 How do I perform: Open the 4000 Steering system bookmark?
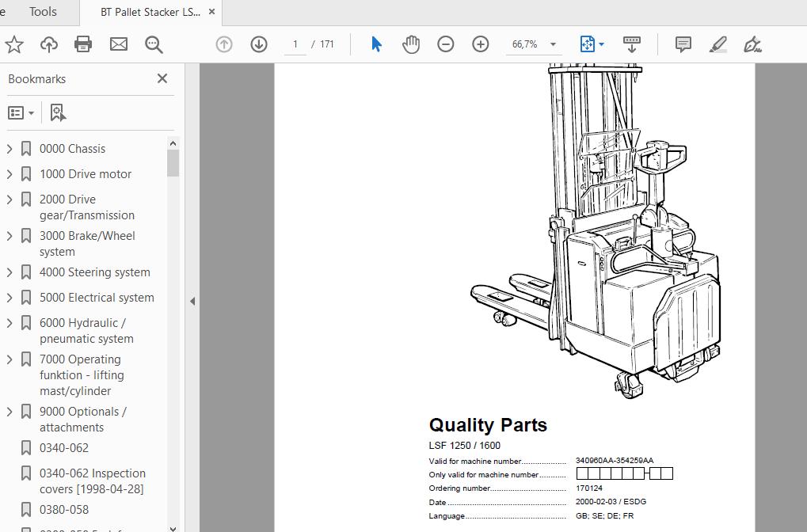pyautogui.click(x=95, y=272)
